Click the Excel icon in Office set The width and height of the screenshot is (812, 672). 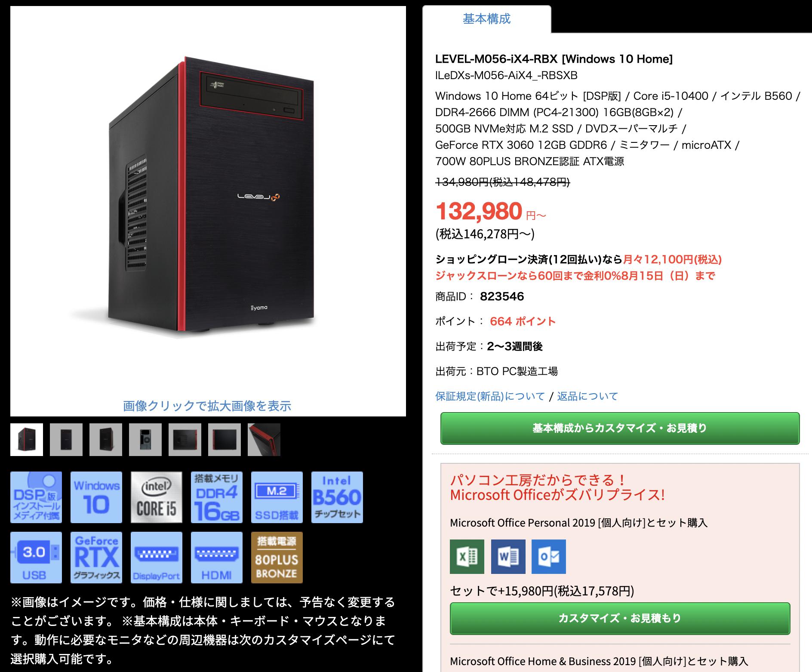pos(467,557)
